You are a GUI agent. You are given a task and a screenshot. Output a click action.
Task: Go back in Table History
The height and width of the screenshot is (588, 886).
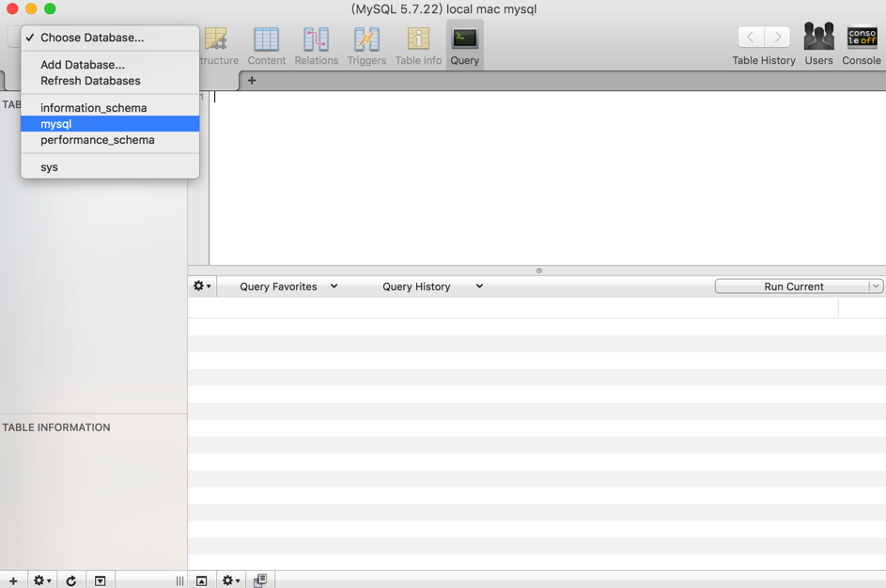tap(751, 38)
